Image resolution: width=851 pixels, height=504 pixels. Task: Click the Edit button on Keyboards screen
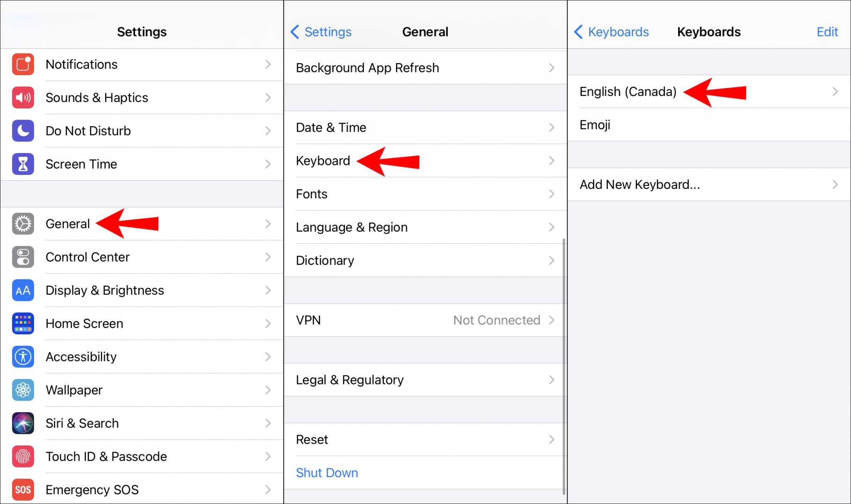(x=827, y=32)
